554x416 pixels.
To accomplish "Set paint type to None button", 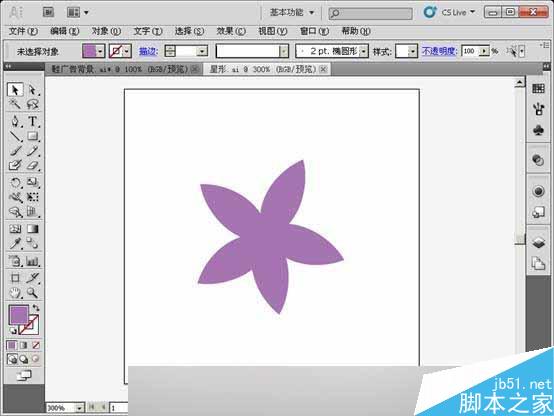I will pyautogui.click(x=36, y=345).
